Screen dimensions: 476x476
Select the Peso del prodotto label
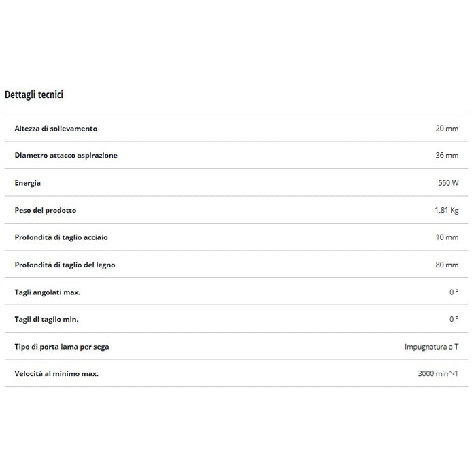(47, 210)
